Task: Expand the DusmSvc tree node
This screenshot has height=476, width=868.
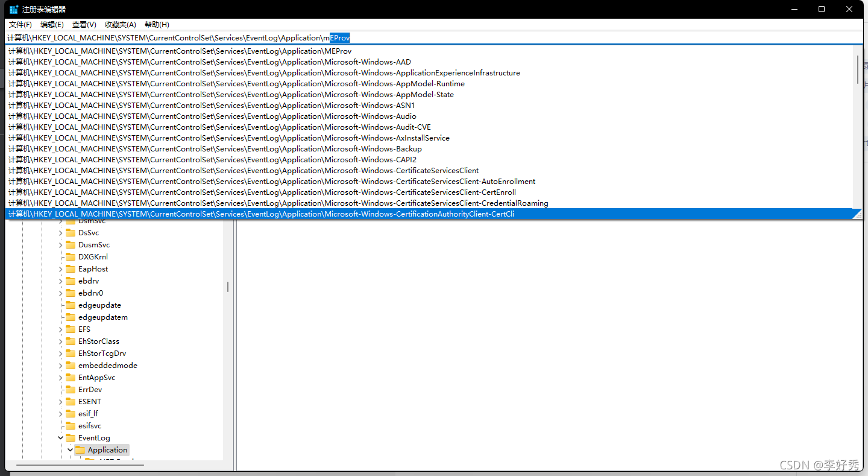Action: (x=60, y=245)
